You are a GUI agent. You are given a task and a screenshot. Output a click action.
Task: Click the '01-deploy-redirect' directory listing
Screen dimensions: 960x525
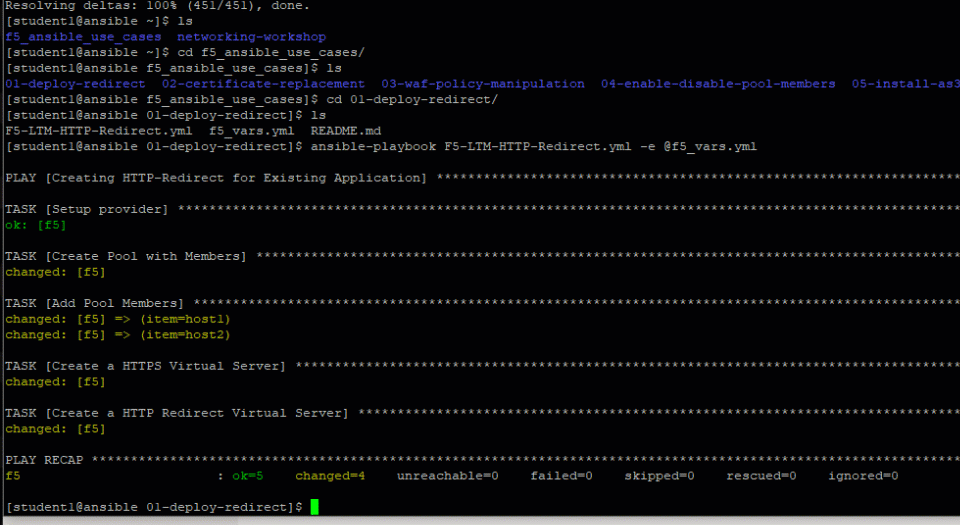(x=75, y=84)
